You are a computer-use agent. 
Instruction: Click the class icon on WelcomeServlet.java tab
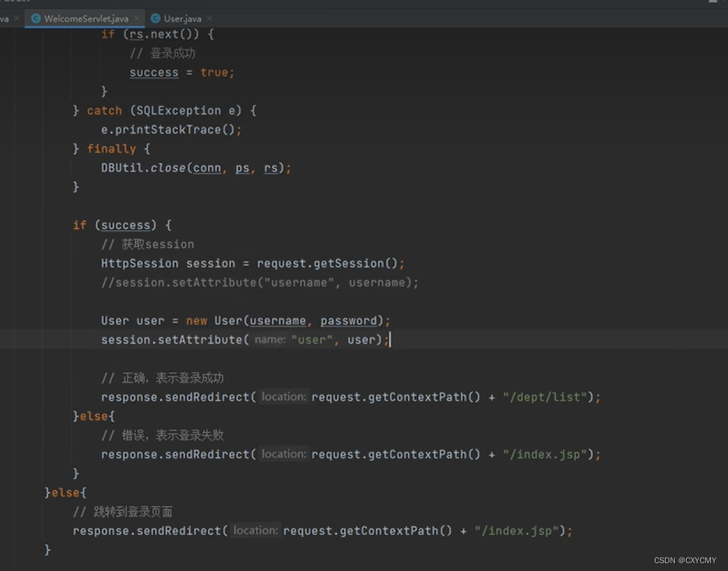click(x=35, y=18)
